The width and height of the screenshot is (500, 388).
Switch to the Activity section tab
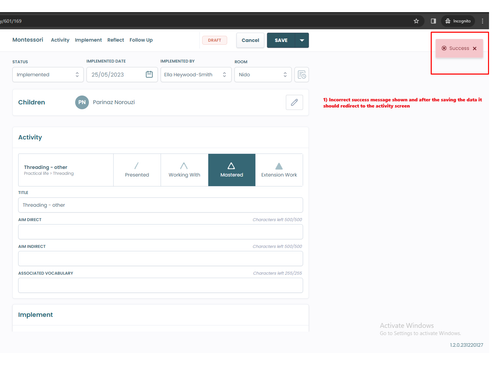click(60, 40)
